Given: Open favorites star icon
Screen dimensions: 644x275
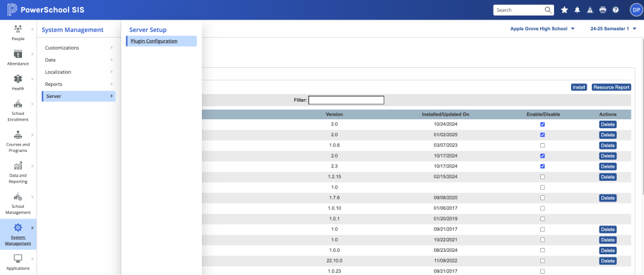Looking at the screenshot, I should [564, 10].
